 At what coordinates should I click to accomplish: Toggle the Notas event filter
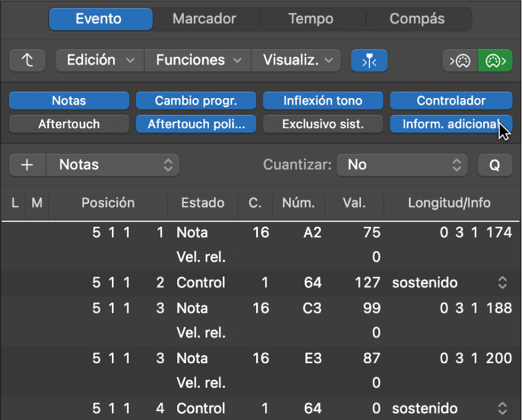[x=68, y=100]
